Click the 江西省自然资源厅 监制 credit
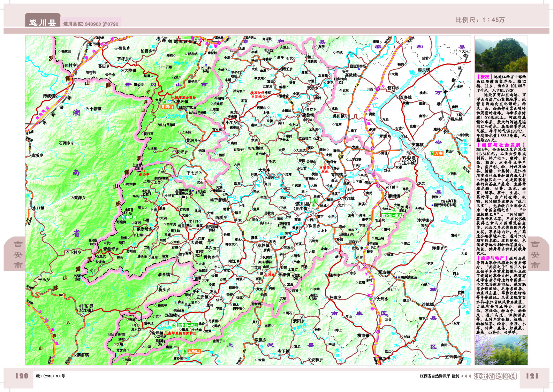553x392 pixels. click(439, 376)
